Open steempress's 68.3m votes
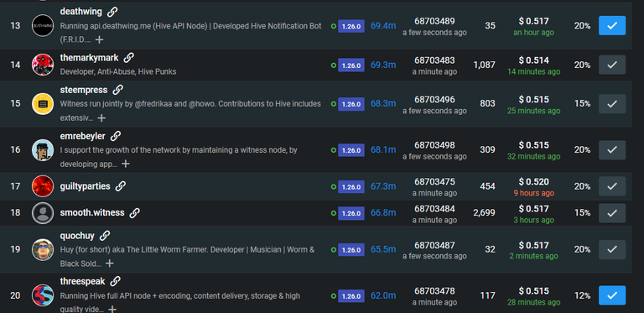 coord(383,103)
